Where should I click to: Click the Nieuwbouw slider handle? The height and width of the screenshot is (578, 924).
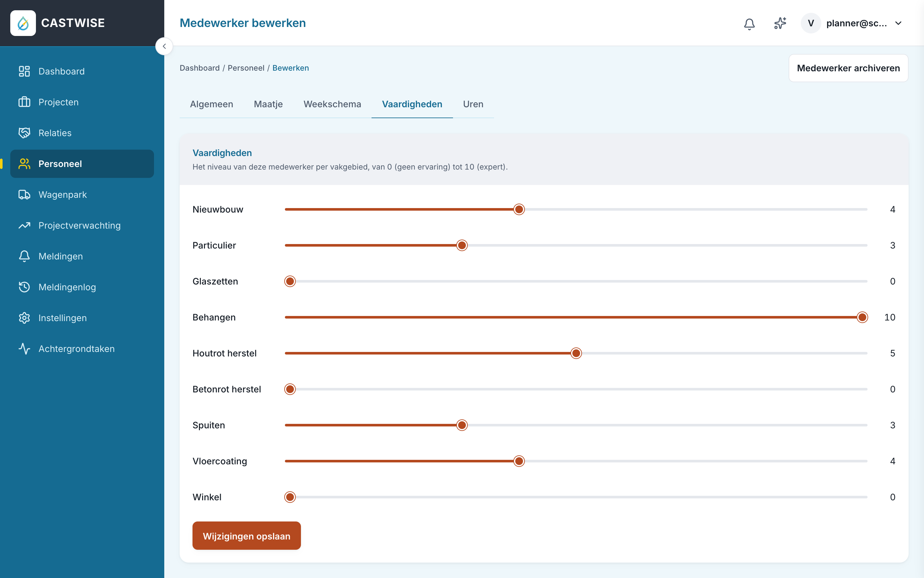coord(519,209)
